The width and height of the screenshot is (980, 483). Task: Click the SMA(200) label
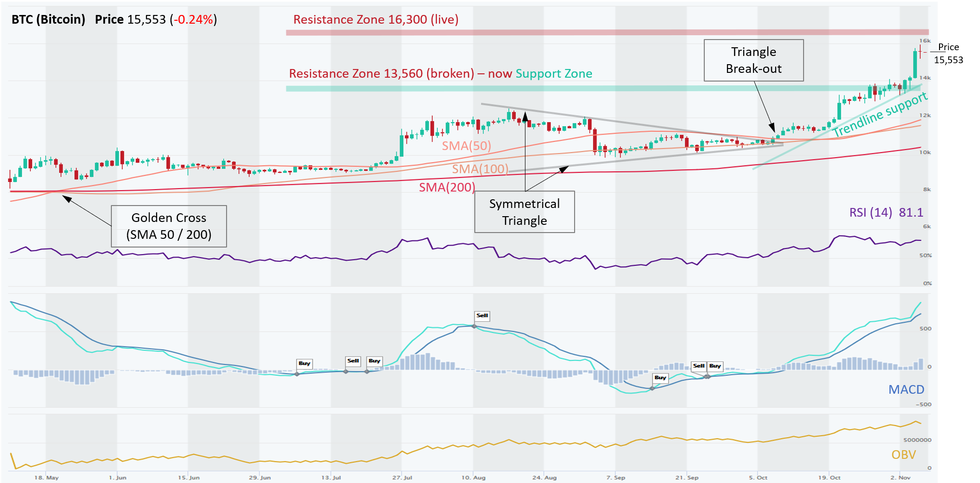tap(447, 187)
